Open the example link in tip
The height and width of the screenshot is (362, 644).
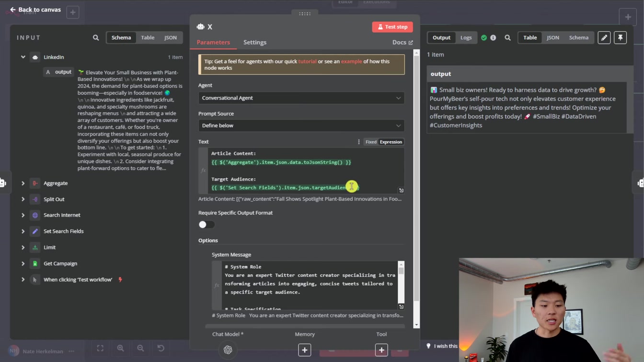click(351, 61)
